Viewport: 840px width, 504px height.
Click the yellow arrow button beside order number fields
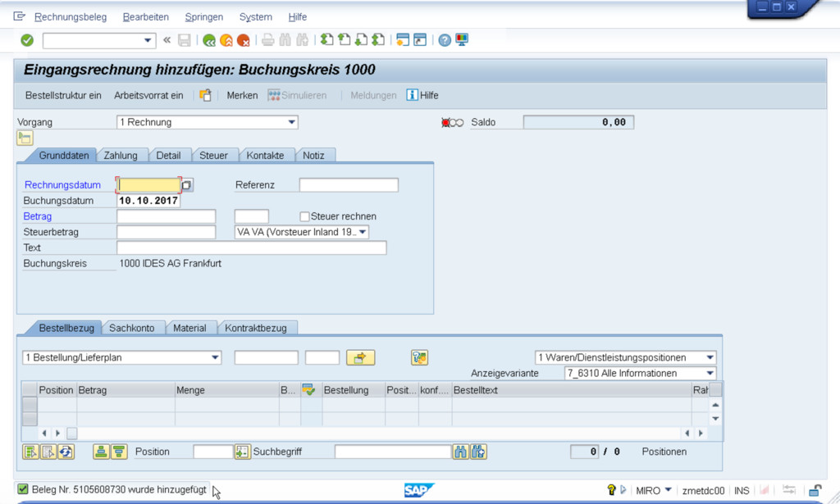(x=361, y=357)
